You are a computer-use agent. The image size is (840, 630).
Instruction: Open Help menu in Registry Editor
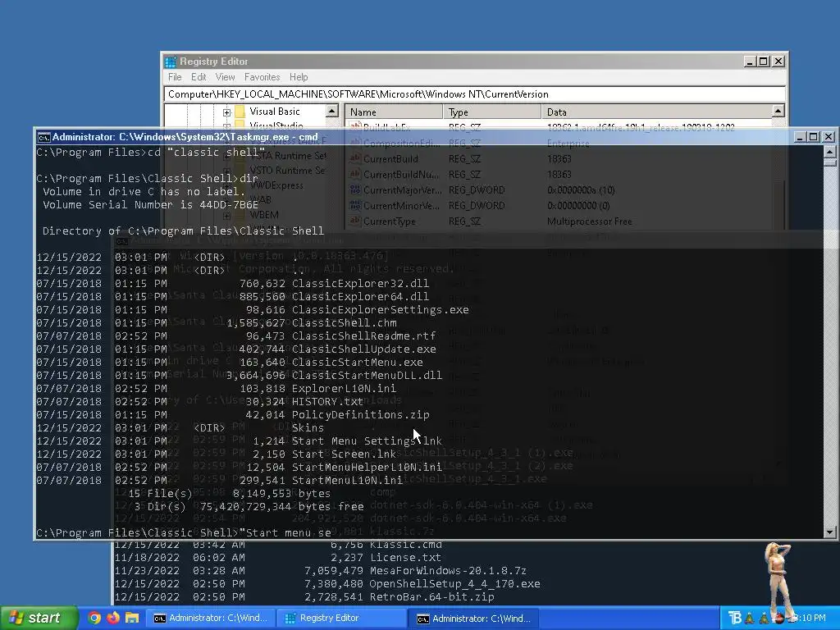click(299, 77)
